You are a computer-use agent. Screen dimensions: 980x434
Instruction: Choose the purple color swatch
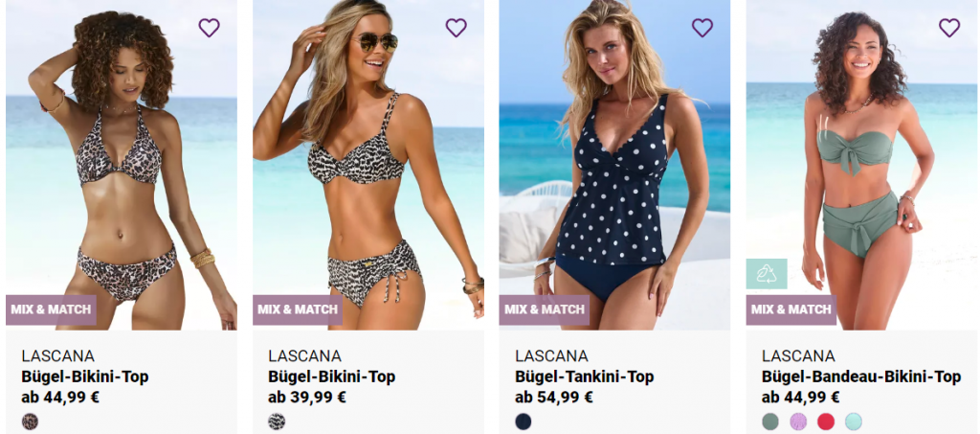(798, 422)
